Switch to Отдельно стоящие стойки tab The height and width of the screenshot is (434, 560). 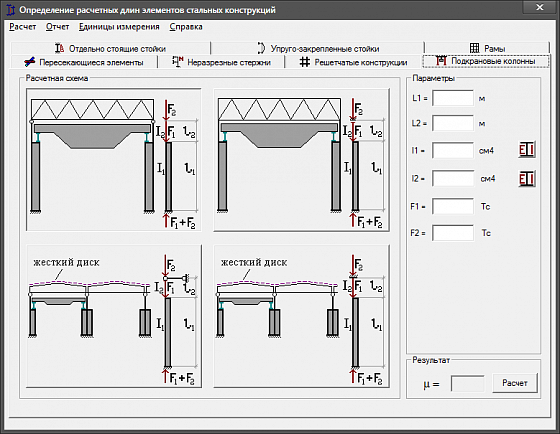pos(110,48)
